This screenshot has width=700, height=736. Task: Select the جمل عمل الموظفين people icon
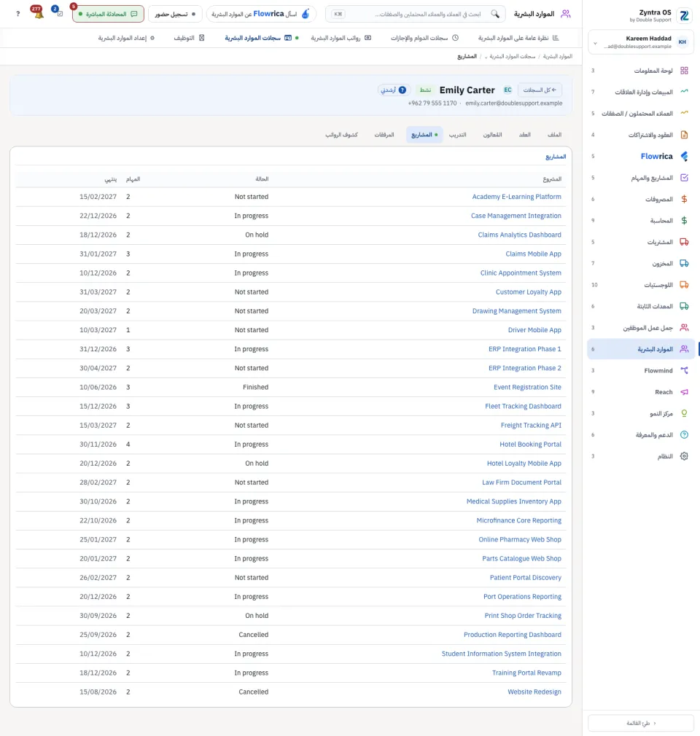tap(684, 328)
